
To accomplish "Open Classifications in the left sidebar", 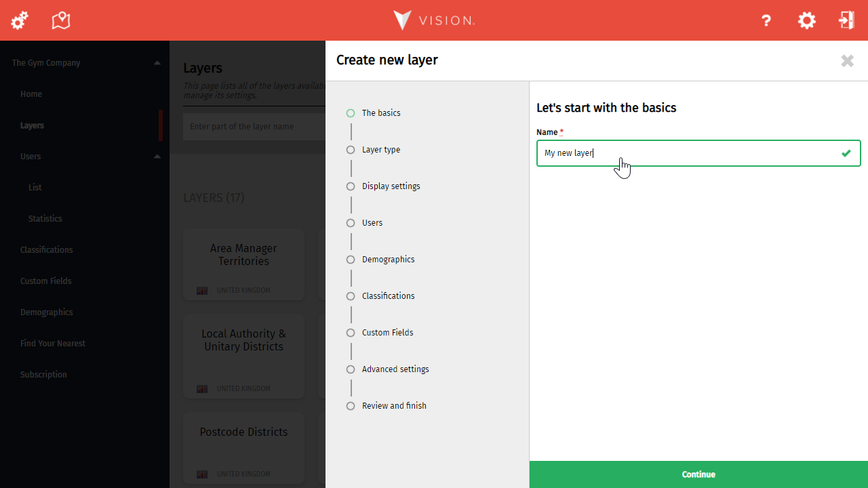I will click(x=46, y=250).
